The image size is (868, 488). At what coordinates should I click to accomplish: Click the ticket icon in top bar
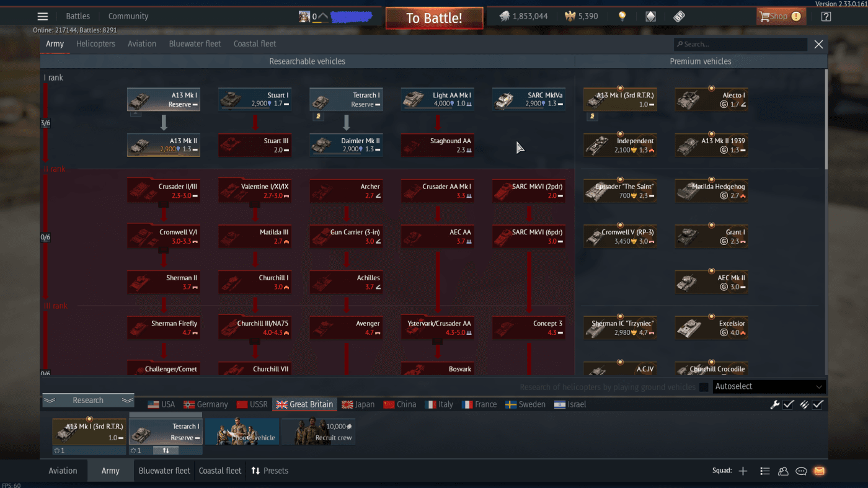pos(679,17)
